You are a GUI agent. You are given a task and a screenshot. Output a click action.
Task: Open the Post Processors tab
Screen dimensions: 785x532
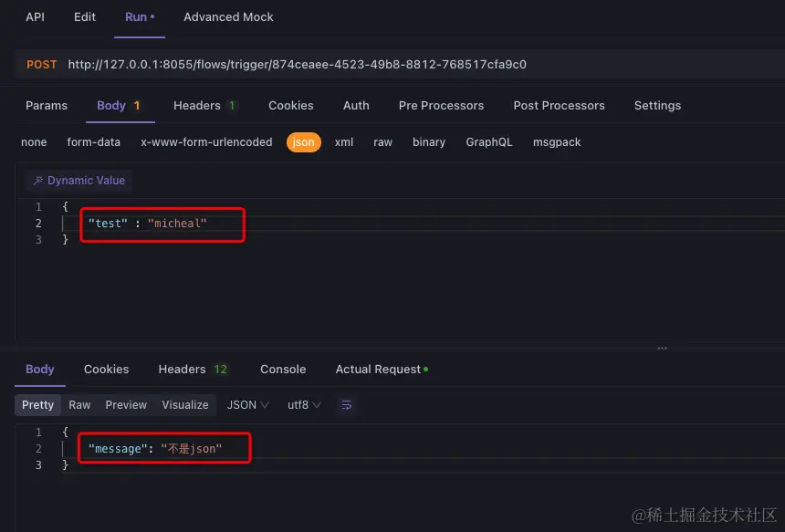(x=559, y=106)
